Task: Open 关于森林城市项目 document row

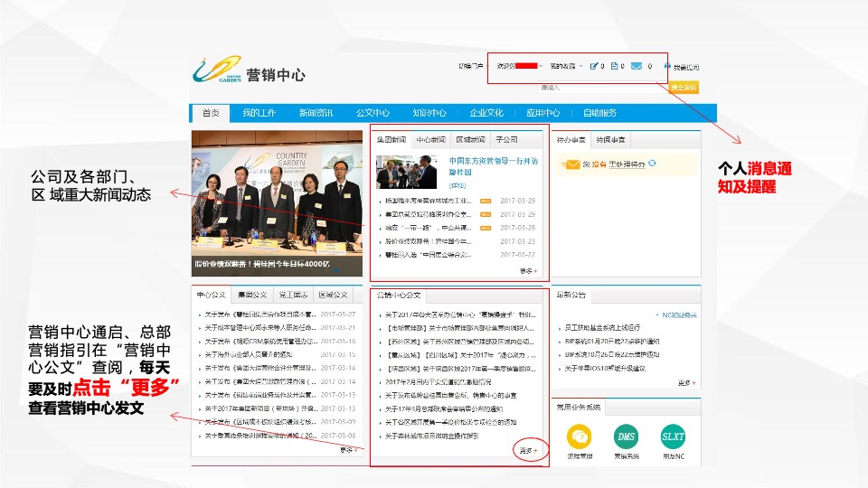Action: click(x=432, y=436)
